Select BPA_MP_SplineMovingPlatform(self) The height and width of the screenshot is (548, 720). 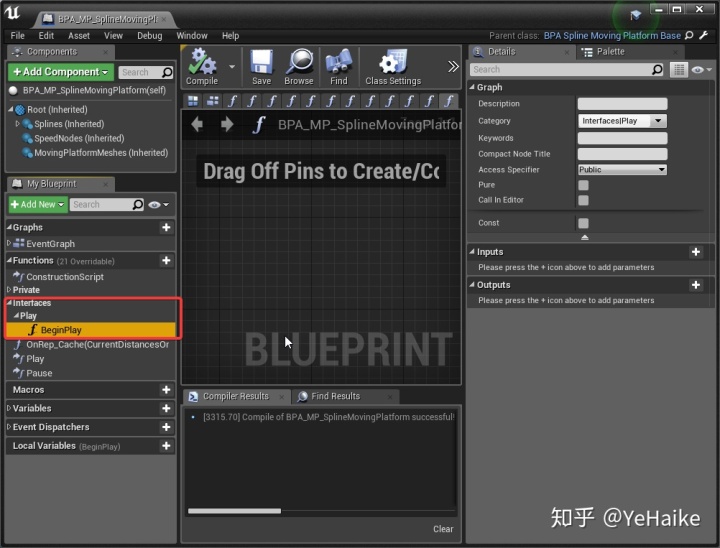94,90
